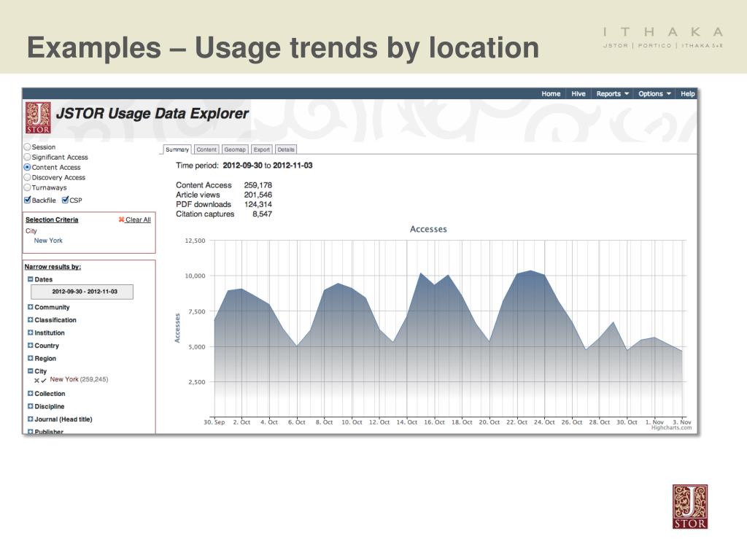
Task: Go to Home in the top navigation
Action: (551, 94)
